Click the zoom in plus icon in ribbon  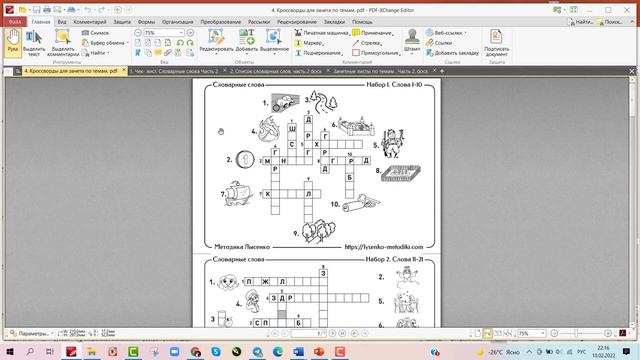190,33
